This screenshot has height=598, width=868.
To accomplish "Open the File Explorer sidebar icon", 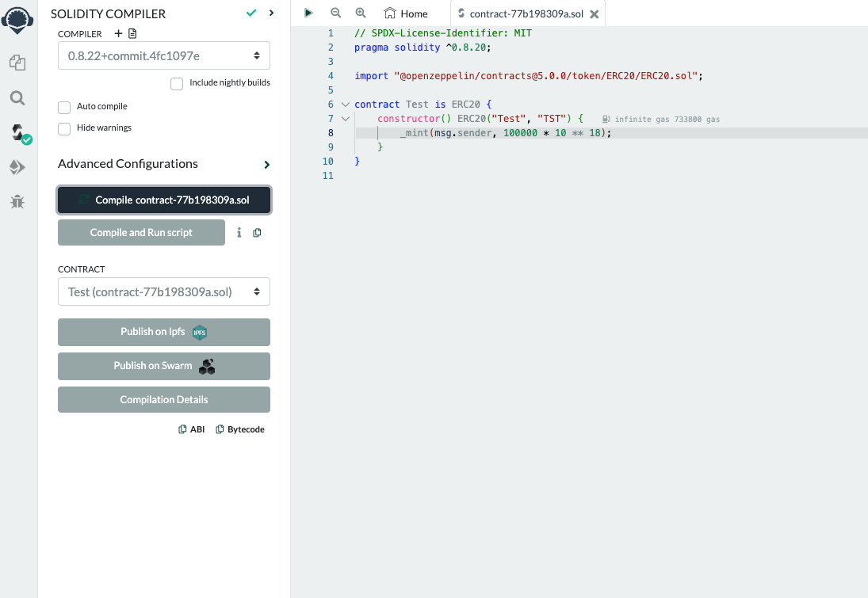I will click(17, 63).
